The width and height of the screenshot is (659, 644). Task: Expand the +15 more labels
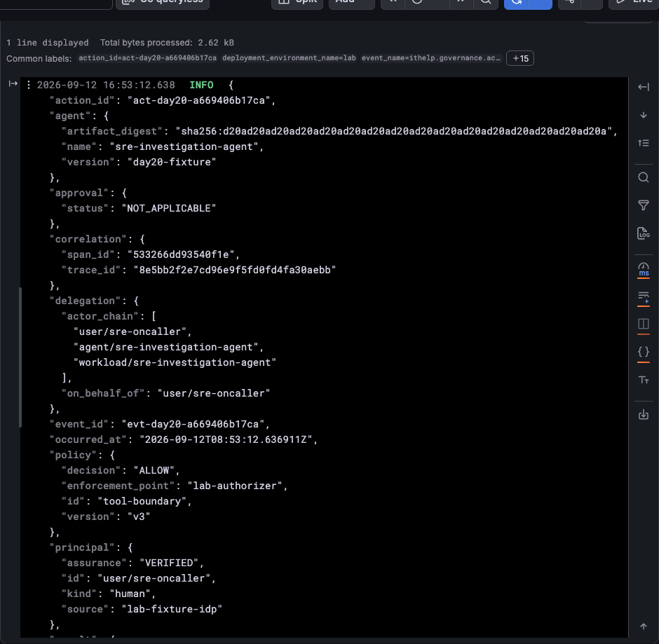520,58
